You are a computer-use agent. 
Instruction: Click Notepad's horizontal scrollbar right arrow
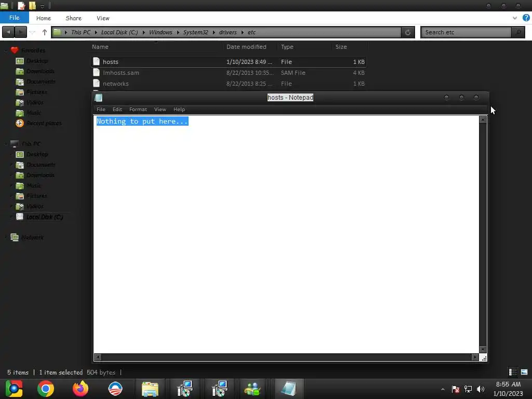point(475,357)
